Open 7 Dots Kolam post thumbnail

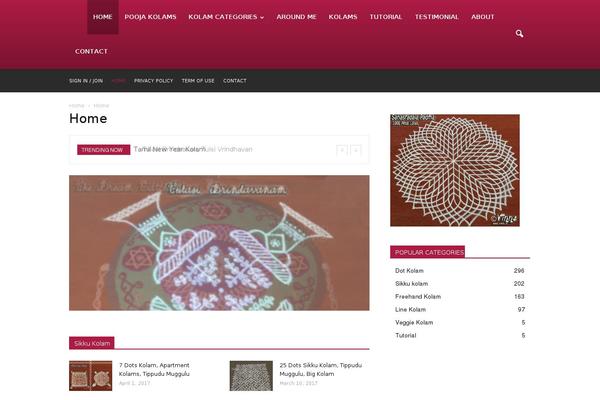[x=91, y=376]
